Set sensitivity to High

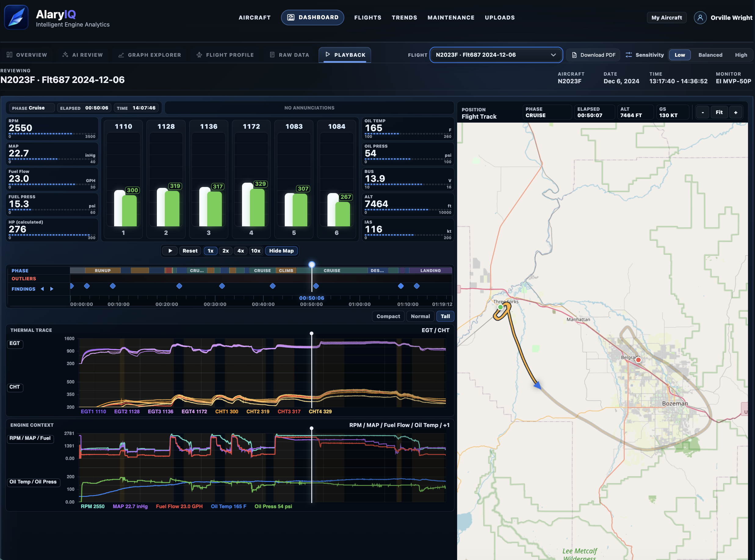pos(741,55)
